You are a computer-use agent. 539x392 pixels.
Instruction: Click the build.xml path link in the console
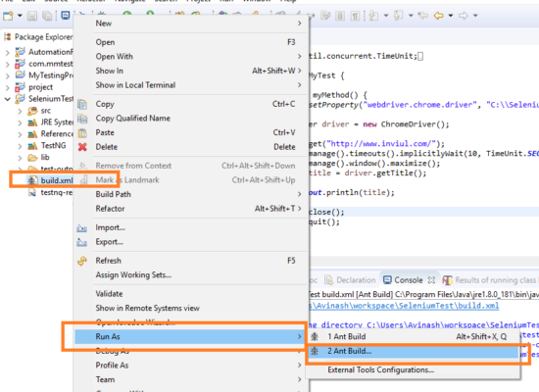[404, 306]
